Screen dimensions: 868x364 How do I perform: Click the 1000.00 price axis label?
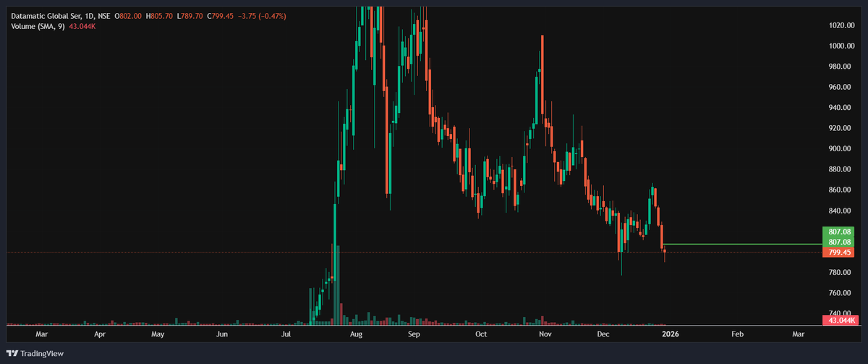tap(842, 46)
